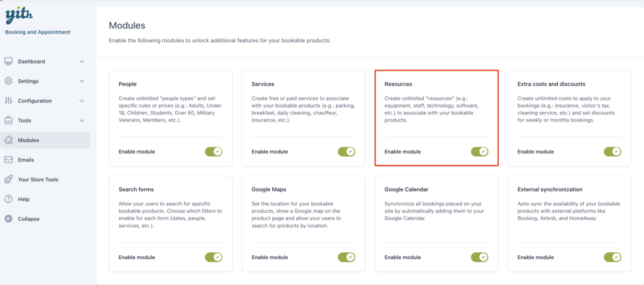Turn off the Google Maps module switch

tap(347, 257)
